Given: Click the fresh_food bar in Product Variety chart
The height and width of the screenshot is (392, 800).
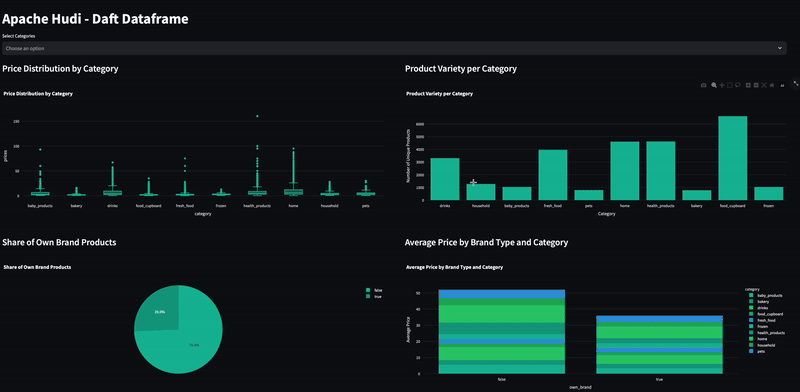Looking at the screenshot, I should [553, 175].
